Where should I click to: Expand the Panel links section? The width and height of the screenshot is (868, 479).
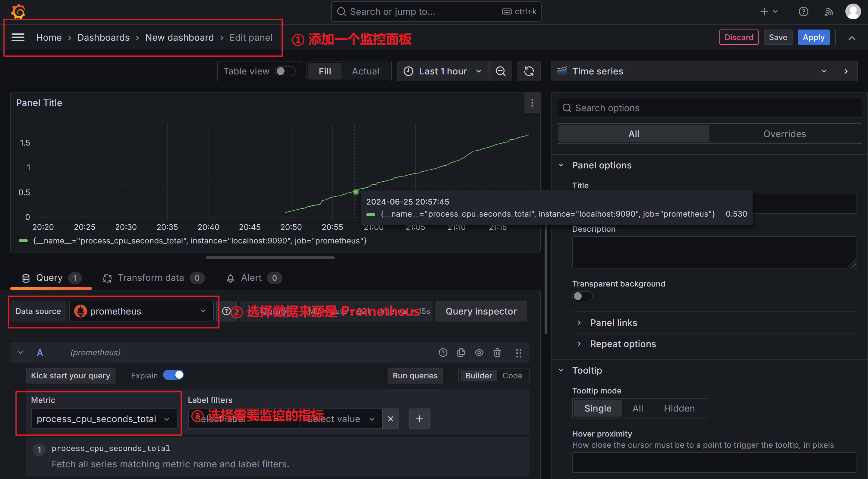pyautogui.click(x=613, y=322)
